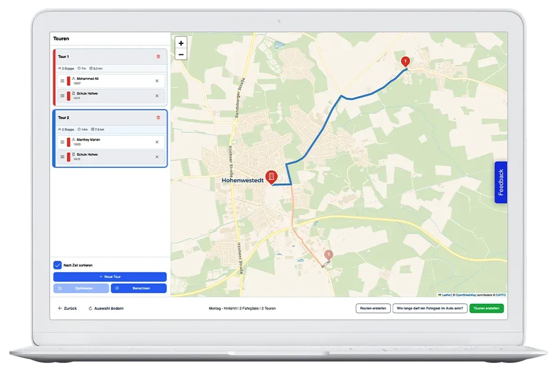Add a tour with Neue Tour button
548x392 pixels.
pyautogui.click(x=110, y=276)
